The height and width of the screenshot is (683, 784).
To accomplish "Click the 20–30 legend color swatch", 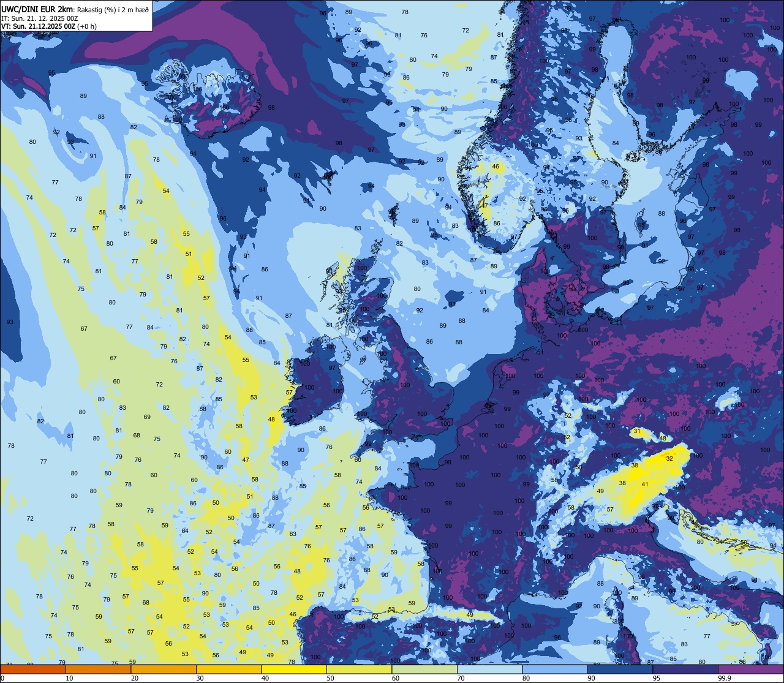I will 164,669.
